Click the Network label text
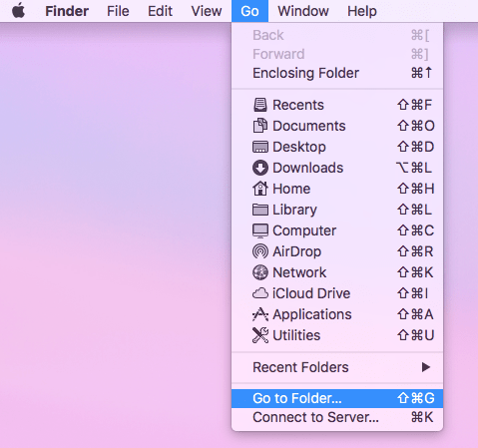 pyautogui.click(x=299, y=272)
